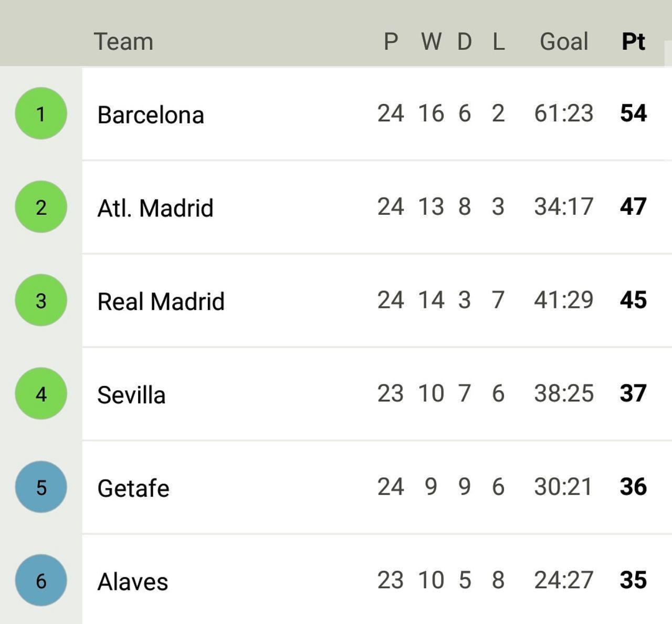Sort by the Pt column header
672x624 pixels.
[x=633, y=41]
